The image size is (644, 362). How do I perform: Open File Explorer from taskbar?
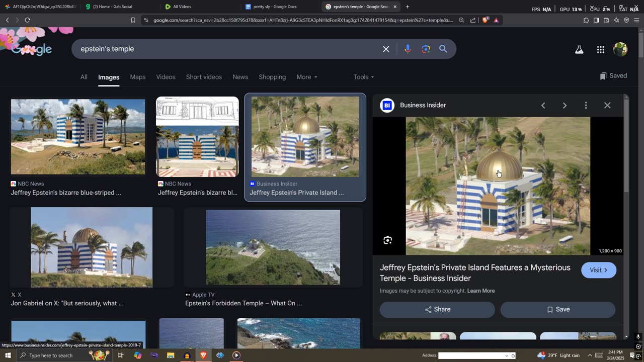[171, 355]
